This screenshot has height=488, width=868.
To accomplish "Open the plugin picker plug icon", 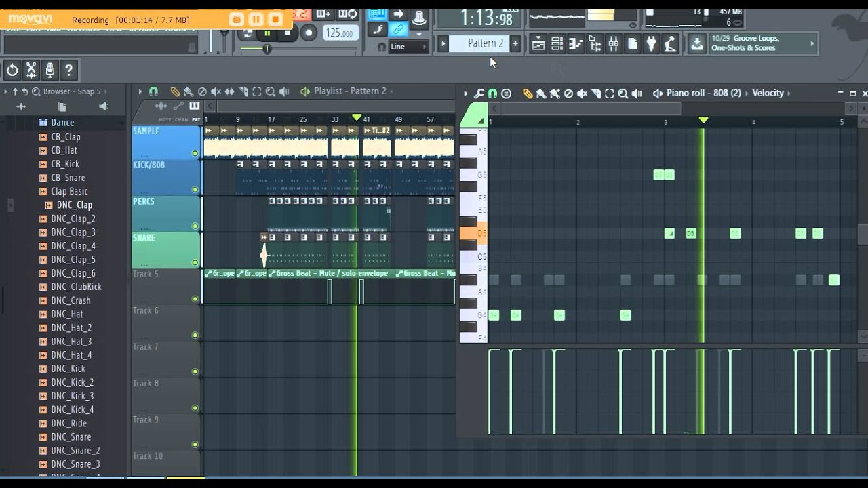I will pos(652,45).
